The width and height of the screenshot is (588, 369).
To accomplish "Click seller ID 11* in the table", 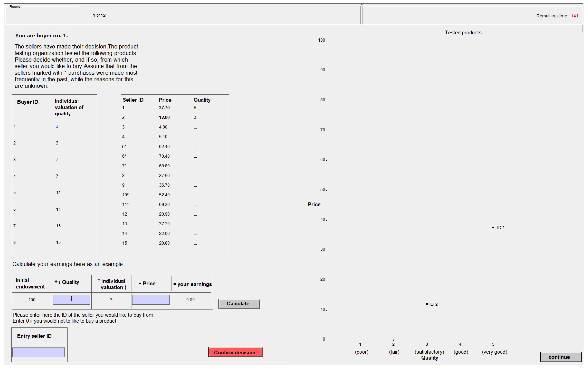I will coord(125,204).
